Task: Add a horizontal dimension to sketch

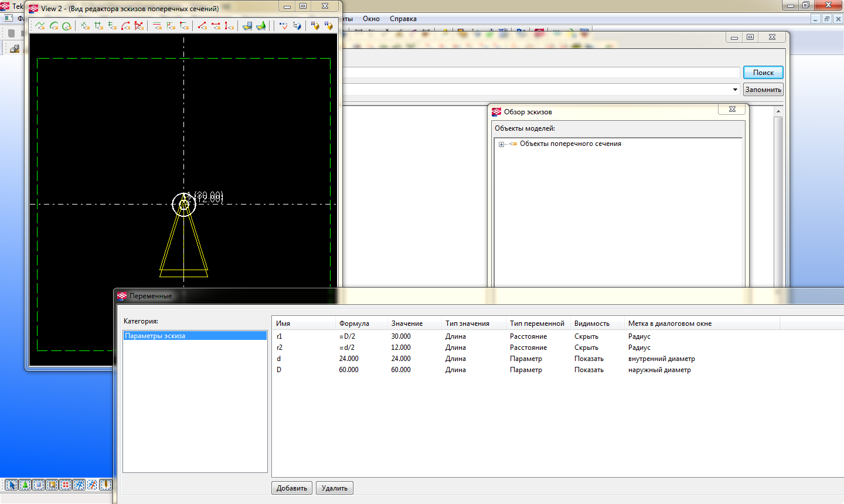Action: [x=216, y=26]
